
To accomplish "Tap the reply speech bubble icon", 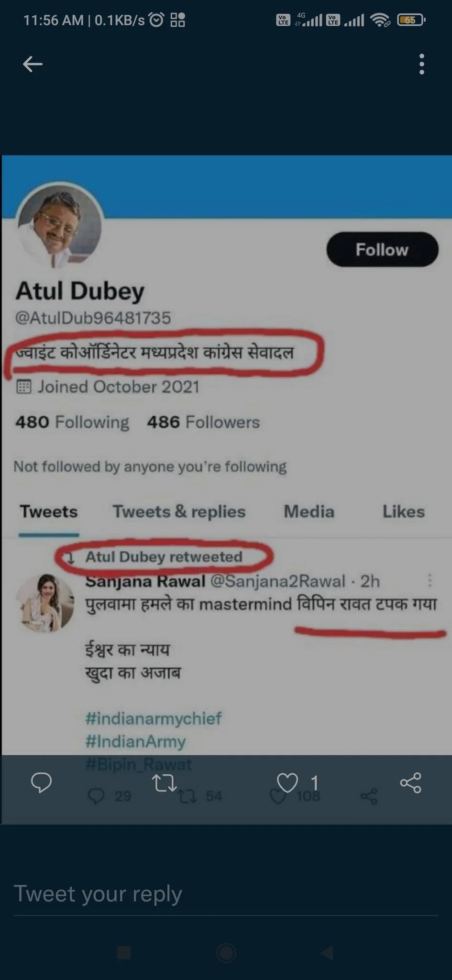I will point(41,783).
